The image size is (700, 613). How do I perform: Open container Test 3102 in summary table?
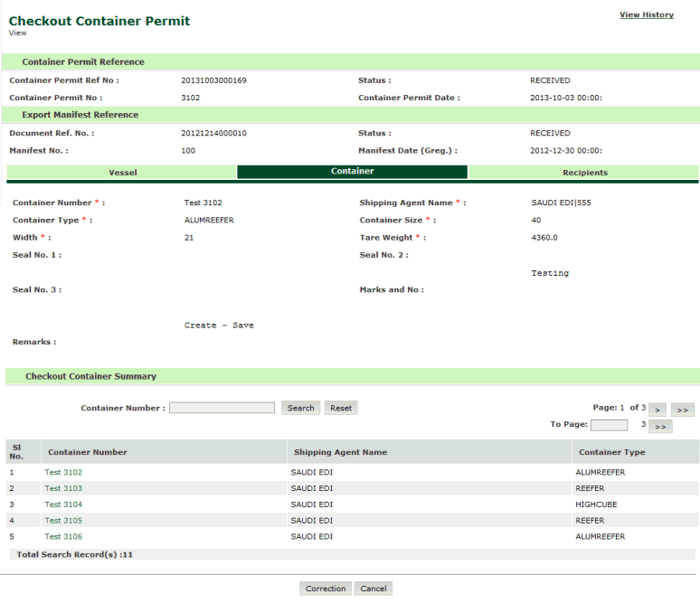pyautogui.click(x=63, y=472)
